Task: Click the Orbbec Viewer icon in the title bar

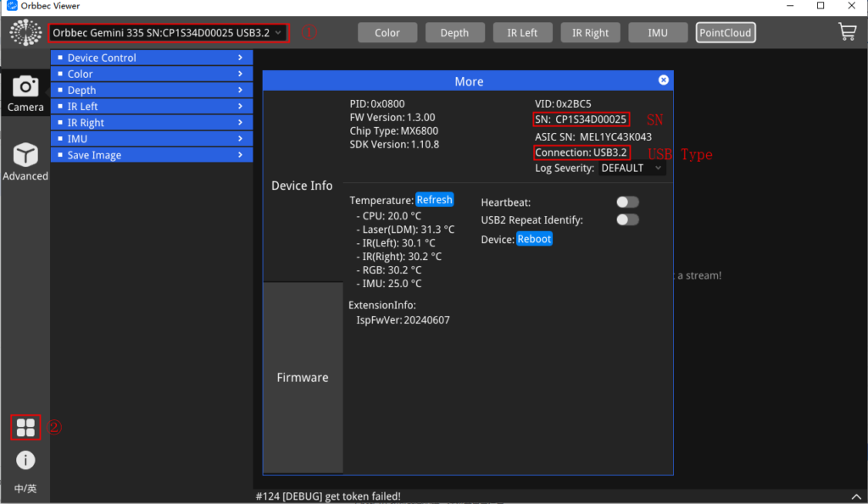Action: point(10,6)
